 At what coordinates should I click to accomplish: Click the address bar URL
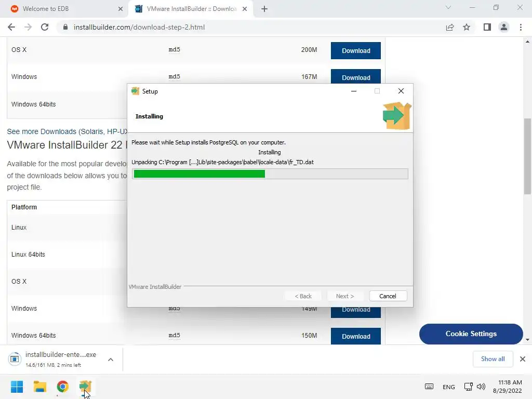click(x=139, y=27)
